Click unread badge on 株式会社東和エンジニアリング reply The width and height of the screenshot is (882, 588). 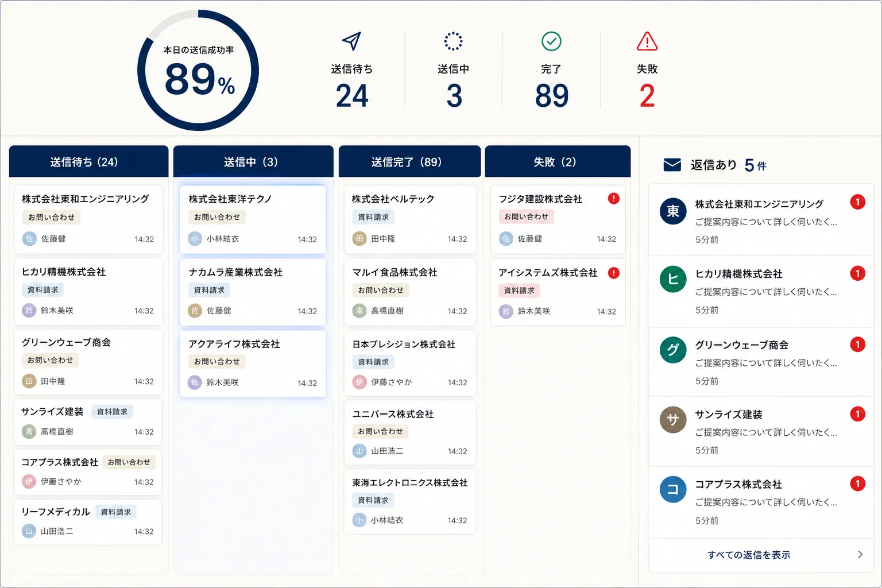[x=858, y=202]
